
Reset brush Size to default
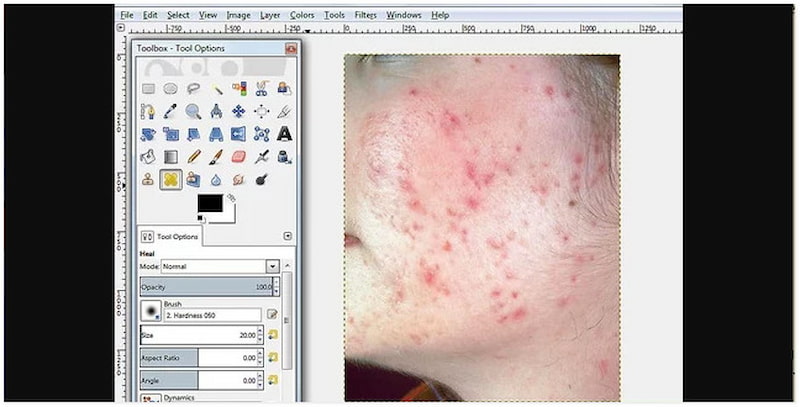(272, 334)
